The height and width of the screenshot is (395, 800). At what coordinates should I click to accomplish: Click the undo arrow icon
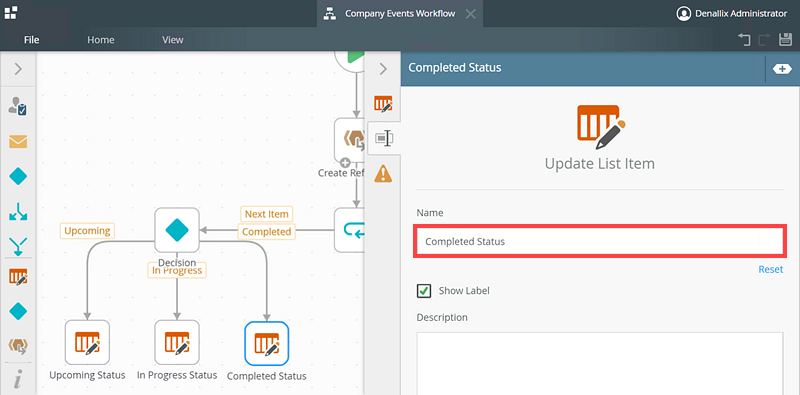[x=744, y=39]
